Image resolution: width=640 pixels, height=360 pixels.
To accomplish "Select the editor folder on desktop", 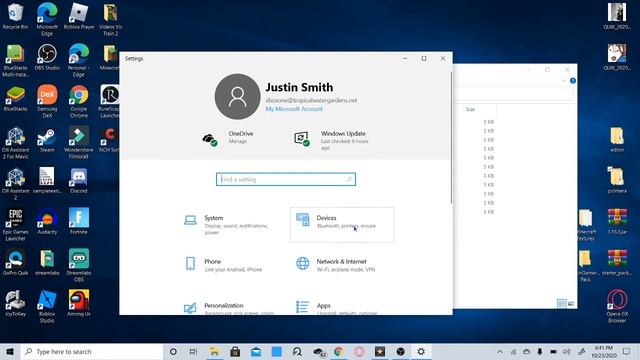I will click(617, 140).
